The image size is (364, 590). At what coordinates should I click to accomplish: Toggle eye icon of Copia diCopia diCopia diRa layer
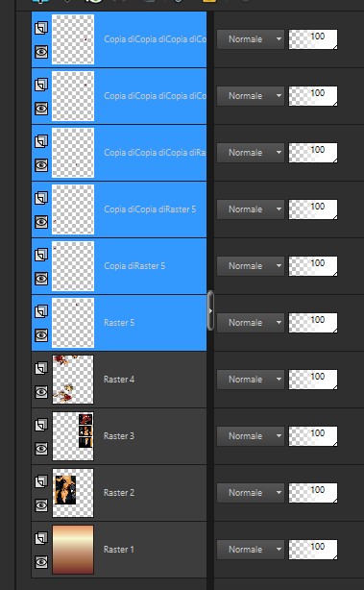41,165
